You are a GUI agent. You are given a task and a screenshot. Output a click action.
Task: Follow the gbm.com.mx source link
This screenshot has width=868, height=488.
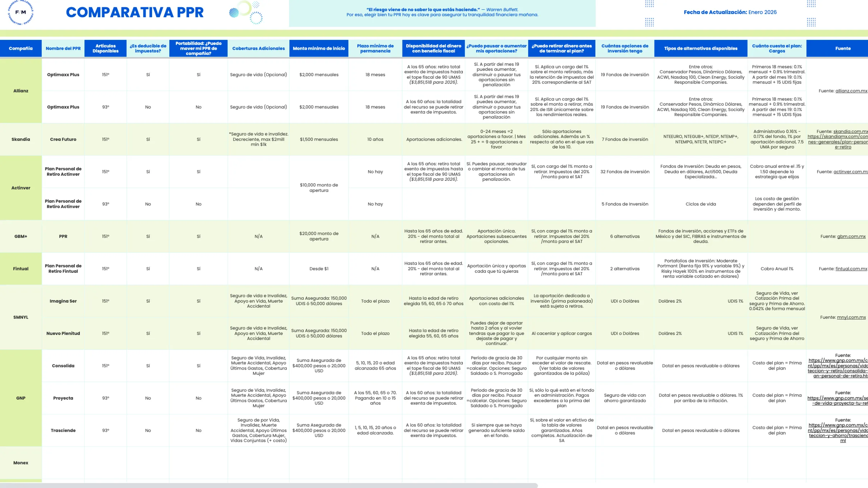click(x=851, y=236)
